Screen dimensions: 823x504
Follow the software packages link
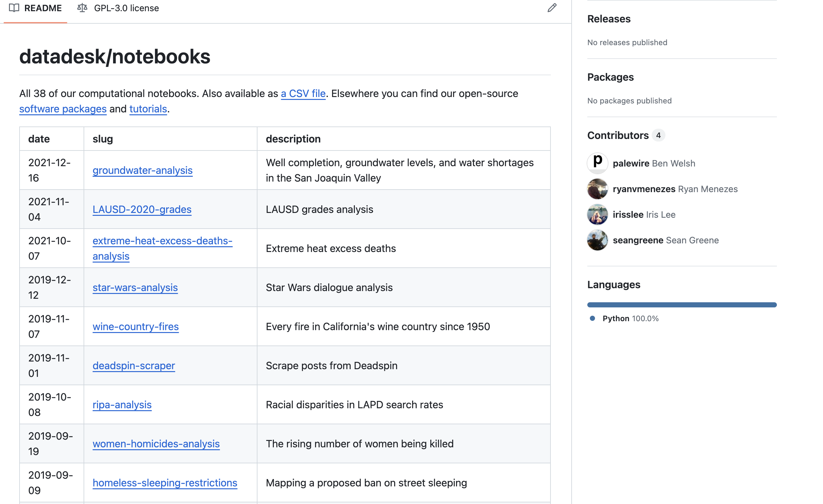point(62,109)
